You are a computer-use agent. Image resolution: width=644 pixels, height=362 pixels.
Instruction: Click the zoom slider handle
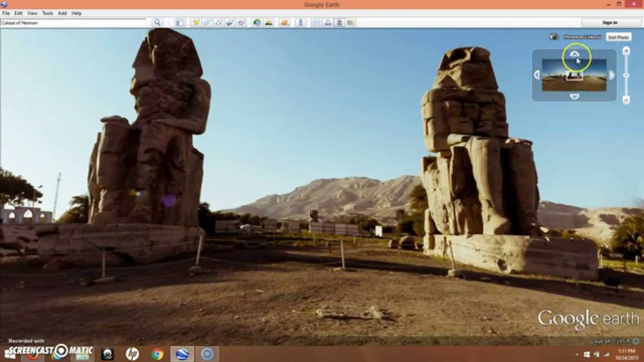pyautogui.click(x=626, y=75)
